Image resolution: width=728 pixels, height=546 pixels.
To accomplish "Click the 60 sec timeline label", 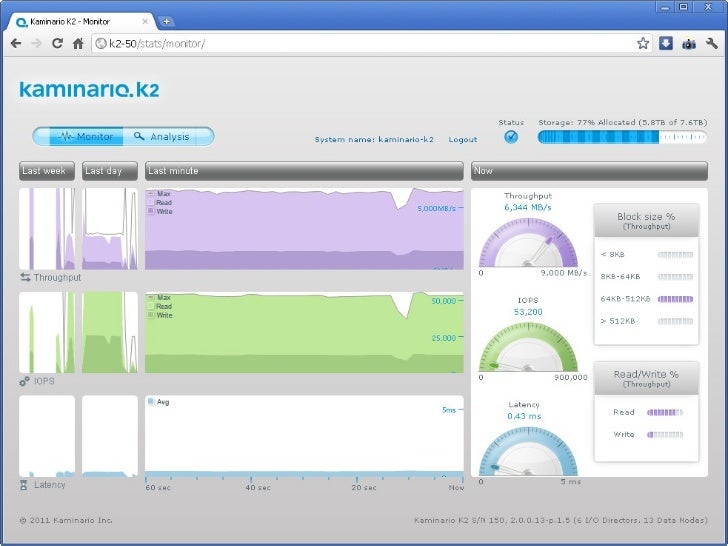I will (x=158, y=488).
